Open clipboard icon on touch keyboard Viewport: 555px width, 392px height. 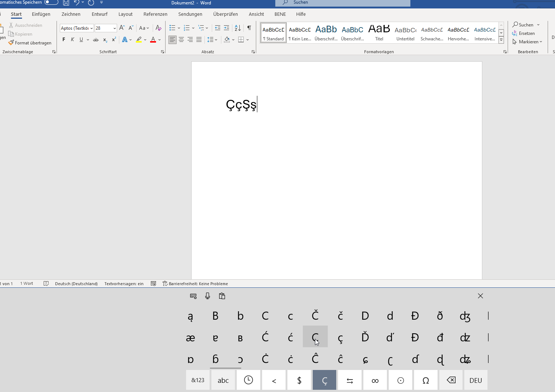point(222,296)
